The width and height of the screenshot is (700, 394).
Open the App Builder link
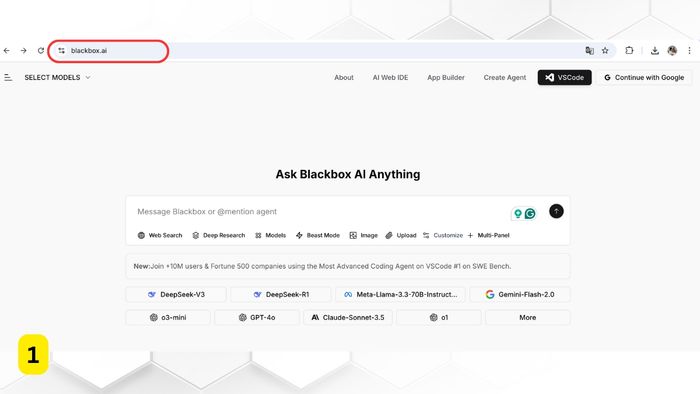point(446,78)
